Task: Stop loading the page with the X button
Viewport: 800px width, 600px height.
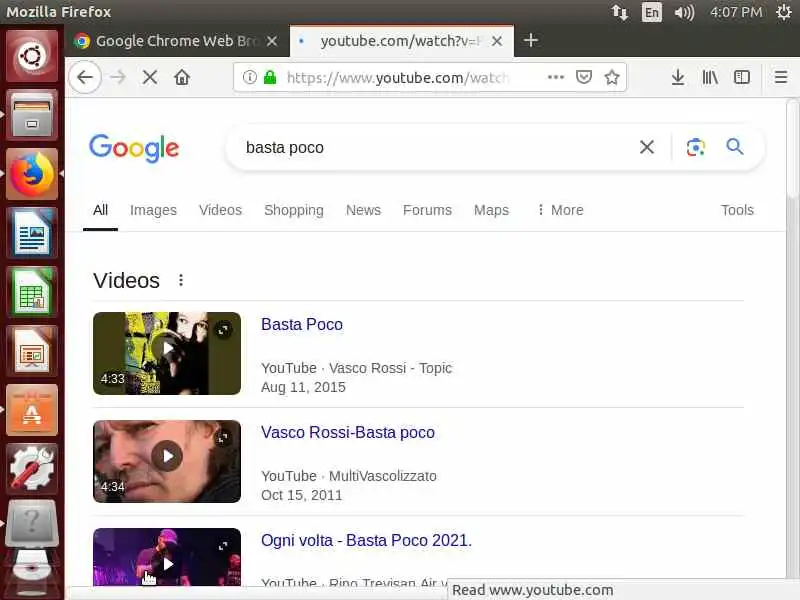Action: click(150, 78)
